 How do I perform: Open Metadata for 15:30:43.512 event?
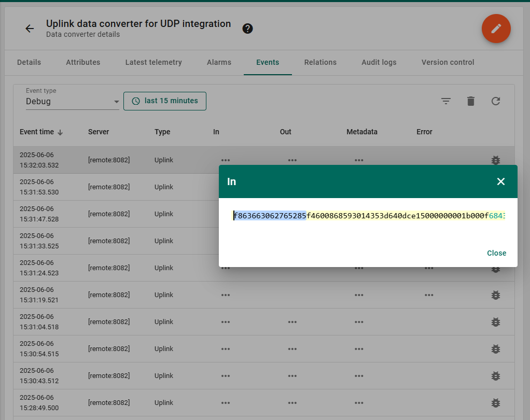pyautogui.click(x=359, y=376)
